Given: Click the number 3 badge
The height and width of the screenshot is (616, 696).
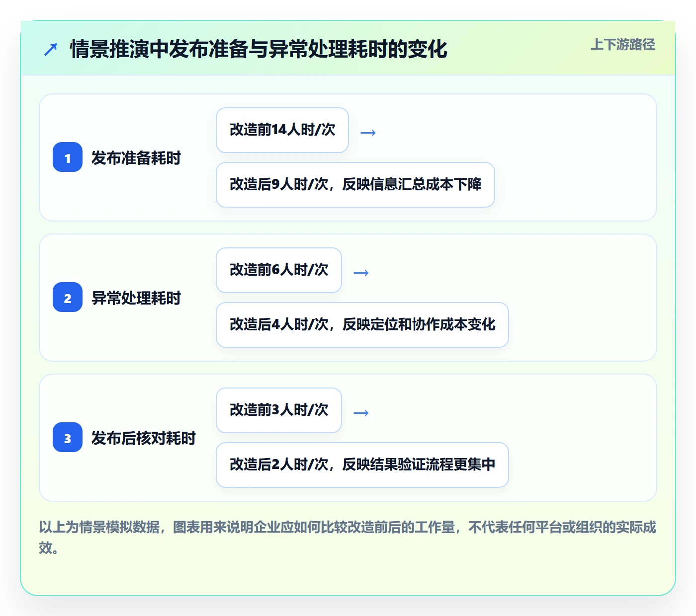Looking at the screenshot, I should tap(68, 437).
